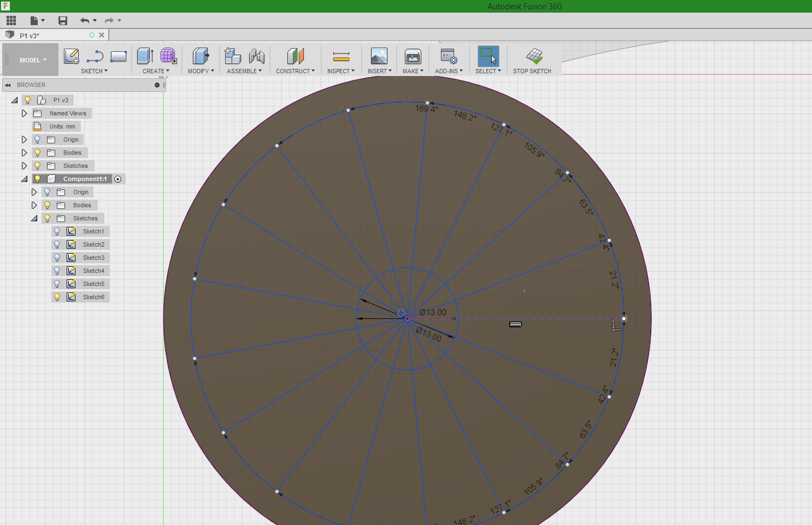Select the Press Pull modify tool

tap(201, 56)
